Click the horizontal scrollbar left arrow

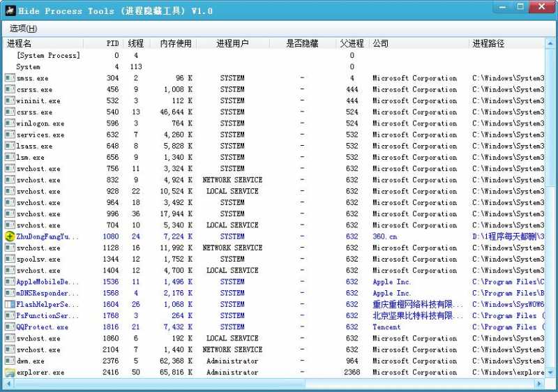pyautogui.click(x=8, y=383)
